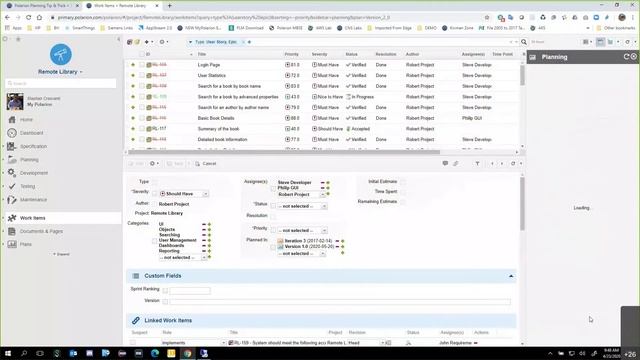Click the Linked Work Items link icon
Viewport: 640px width, 360px height.
click(136, 320)
